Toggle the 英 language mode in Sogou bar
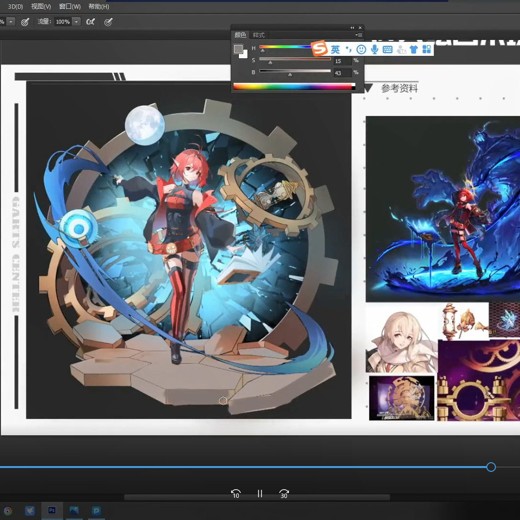 pyautogui.click(x=335, y=50)
